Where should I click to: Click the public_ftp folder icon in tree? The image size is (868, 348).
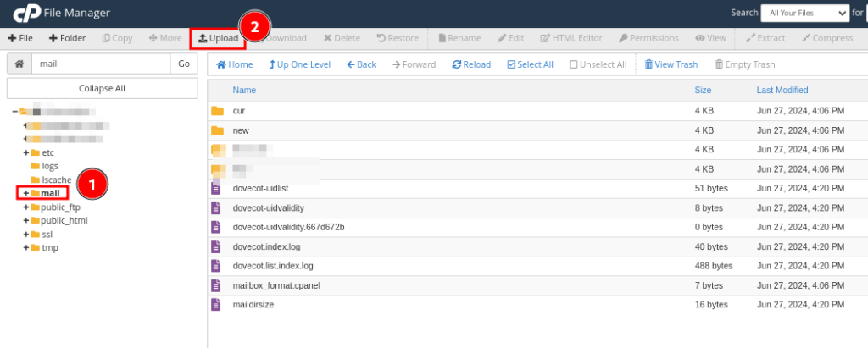[36, 207]
